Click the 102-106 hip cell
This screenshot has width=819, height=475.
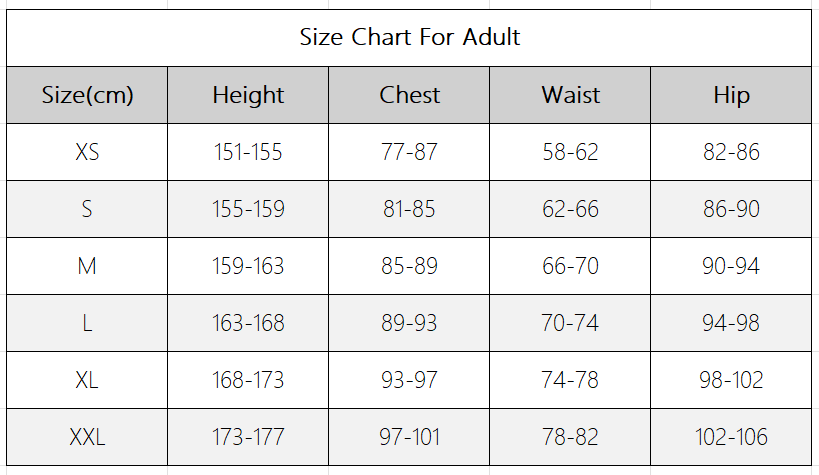pyautogui.click(x=731, y=437)
